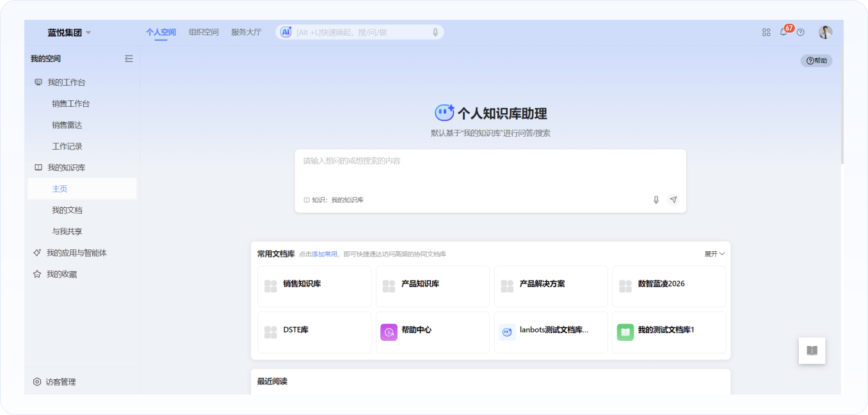Click the 帮助 button at top right
868x415 pixels.
pos(816,61)
